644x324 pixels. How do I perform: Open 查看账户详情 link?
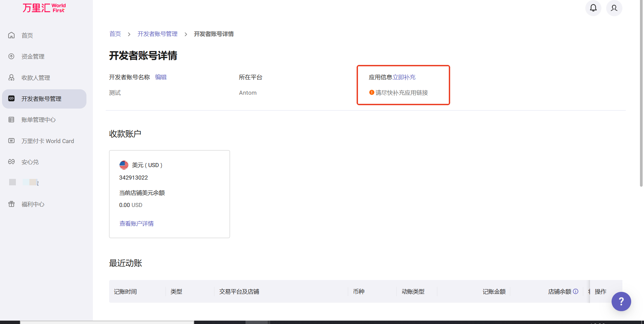[x=136, y=224]
